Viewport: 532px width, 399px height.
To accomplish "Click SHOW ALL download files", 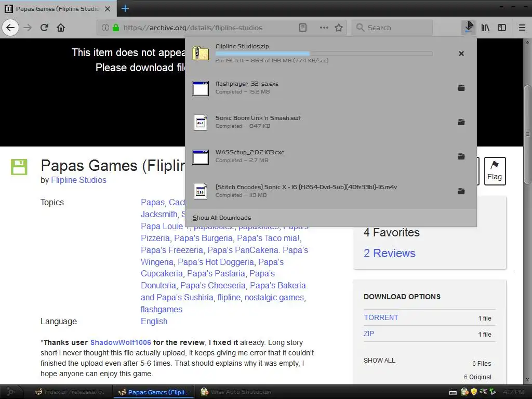I will pos(379,361).
